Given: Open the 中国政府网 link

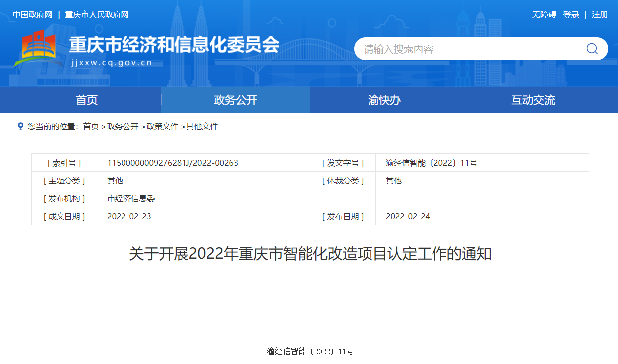Looking at the screenshot, I should click(33, 15).
